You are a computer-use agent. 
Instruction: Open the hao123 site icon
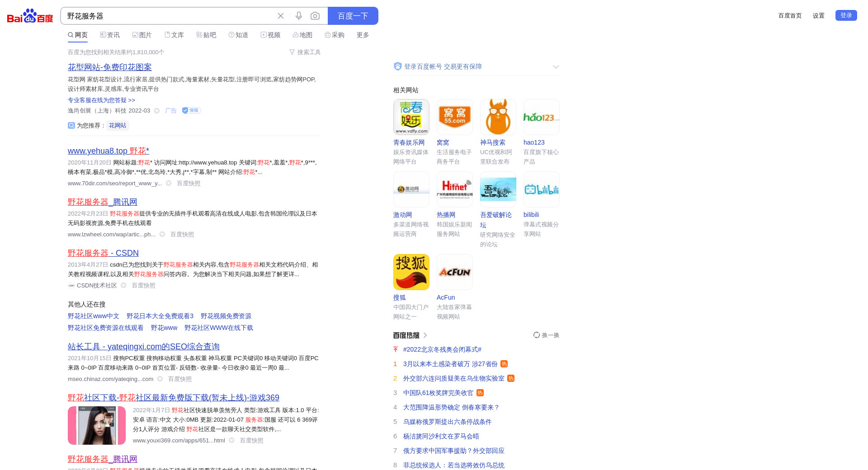pos(541,117)
